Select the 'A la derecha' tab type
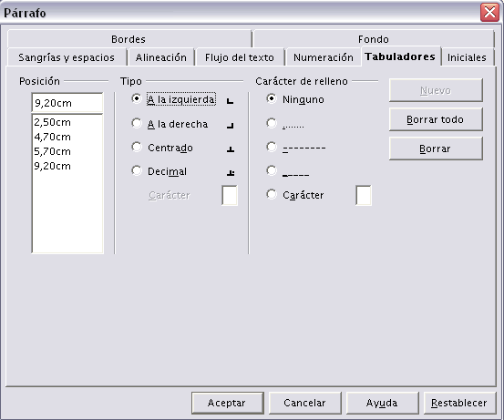The height and width of the screenshot is (420, 504). click(x=137, y=124)
